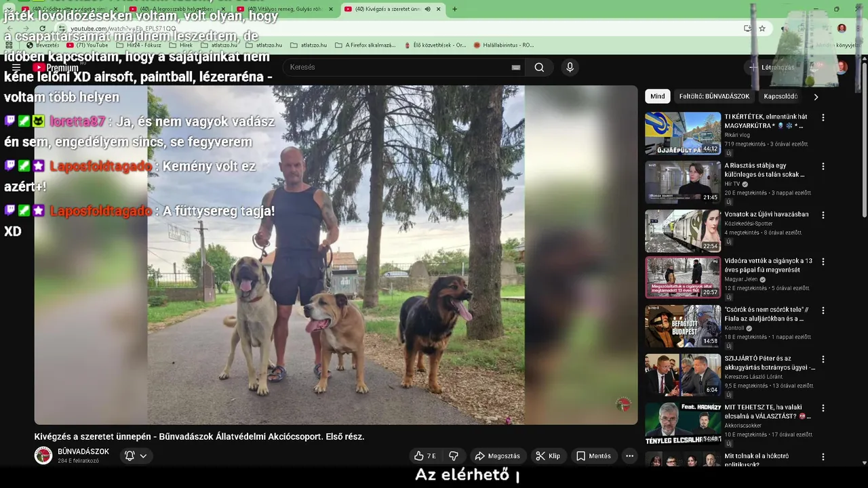
Task: Open the Chrome profile avatar
Action: click(842, 28)
